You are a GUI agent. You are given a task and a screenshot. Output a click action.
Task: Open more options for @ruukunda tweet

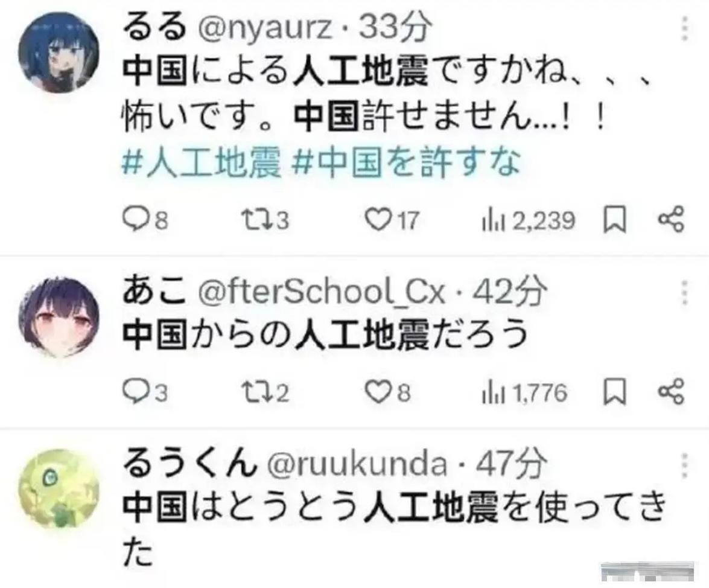(x=685, y=465)
